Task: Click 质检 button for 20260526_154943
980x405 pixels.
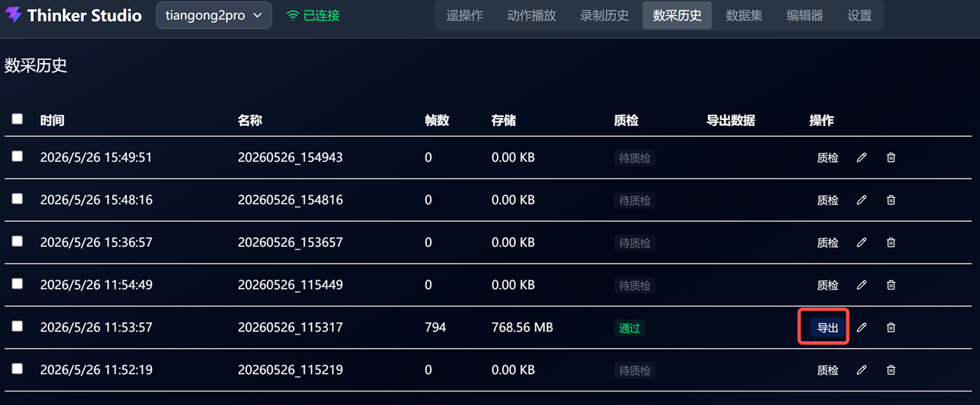Action: (827, 158)
